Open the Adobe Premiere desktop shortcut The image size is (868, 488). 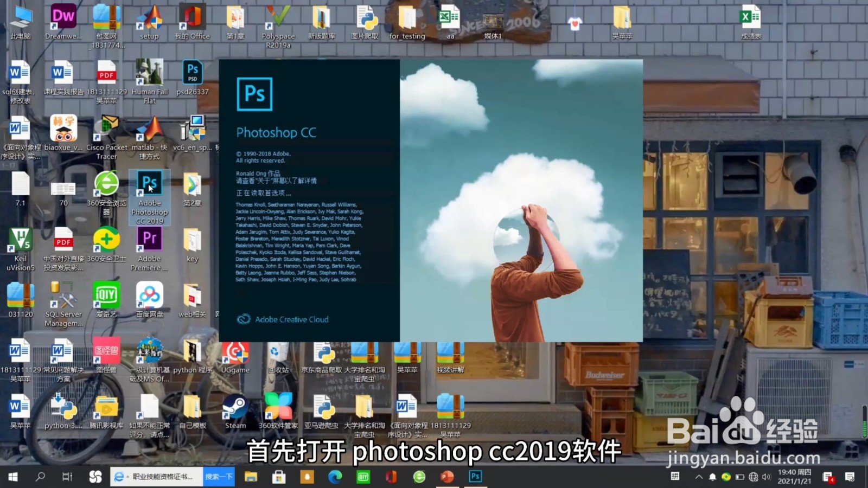point(149,249)
